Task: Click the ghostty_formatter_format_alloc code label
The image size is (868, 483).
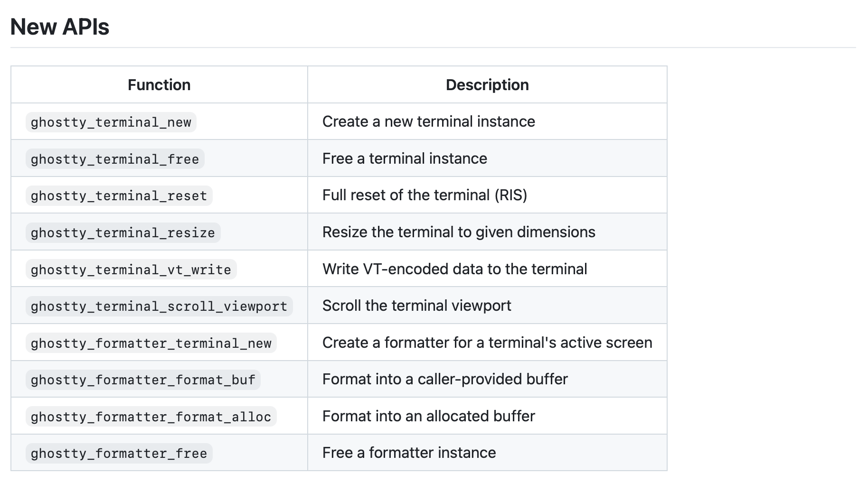Action: point(151,417)
